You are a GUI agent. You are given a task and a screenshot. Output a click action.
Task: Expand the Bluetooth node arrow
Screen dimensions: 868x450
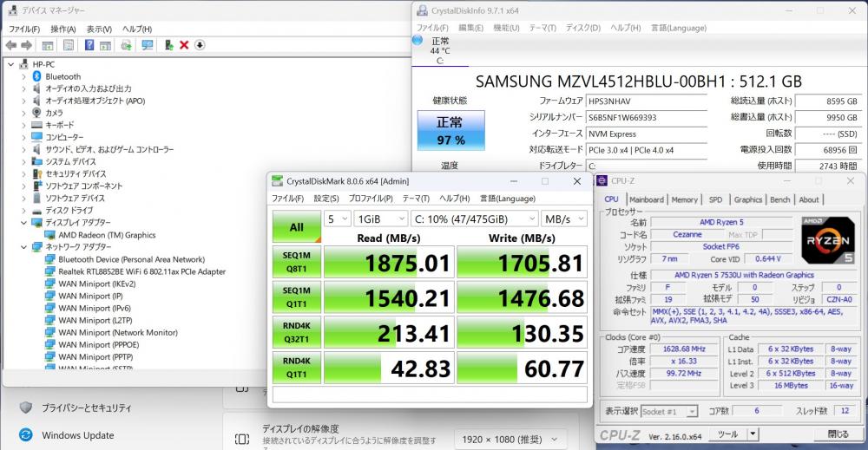(x=23, y=76)
